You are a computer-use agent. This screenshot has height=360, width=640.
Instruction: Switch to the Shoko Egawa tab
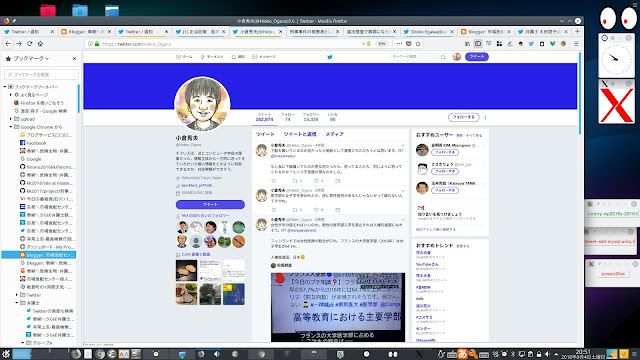pyautogui.click(x=428, y=31)
